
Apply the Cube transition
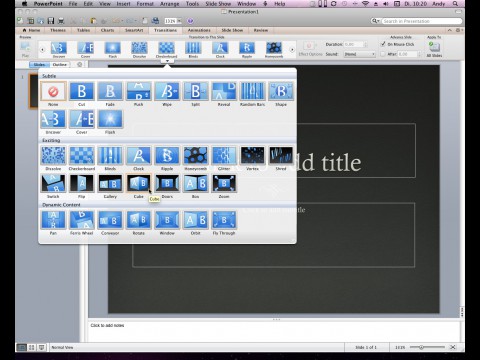[139, 183]
